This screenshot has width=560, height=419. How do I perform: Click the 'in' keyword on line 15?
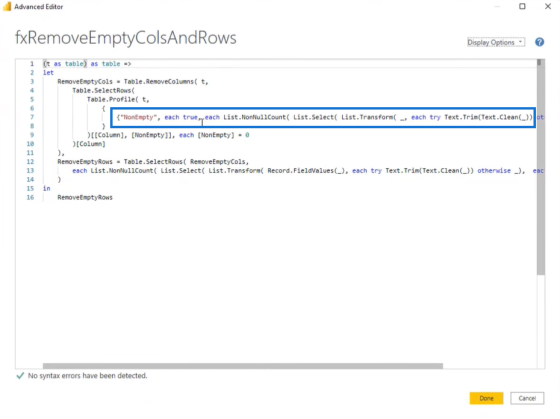pos(47,188)
